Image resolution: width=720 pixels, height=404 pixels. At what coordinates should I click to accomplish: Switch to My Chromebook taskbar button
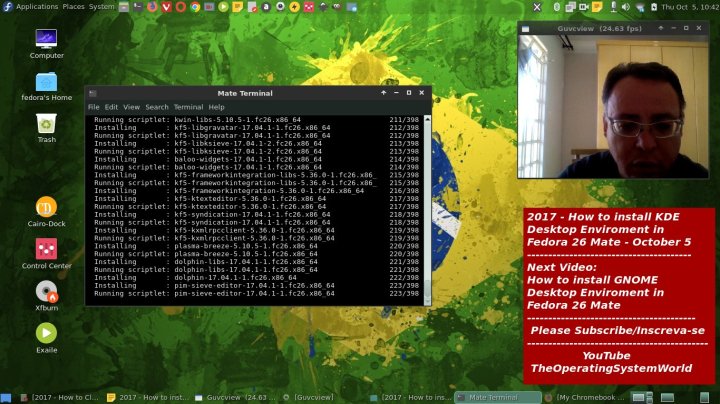coord(588,397)
